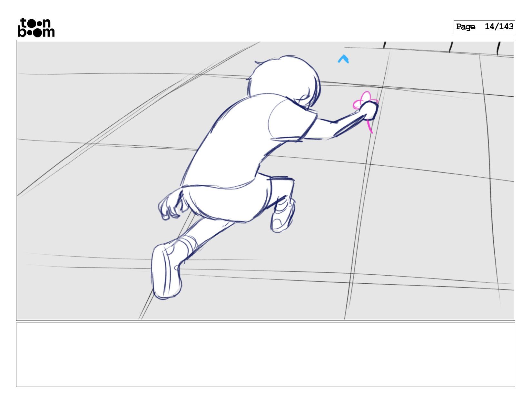Click inside the empty notes box
This screenshot has height=411, width=532.
pyautogui.click(x=265, y=355)
